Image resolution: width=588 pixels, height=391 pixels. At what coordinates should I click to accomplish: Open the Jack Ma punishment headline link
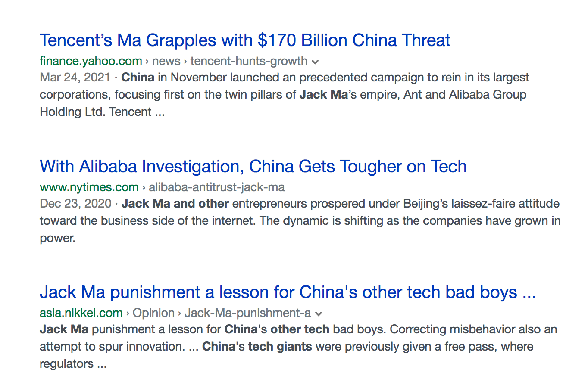click(x=288, y=292)
